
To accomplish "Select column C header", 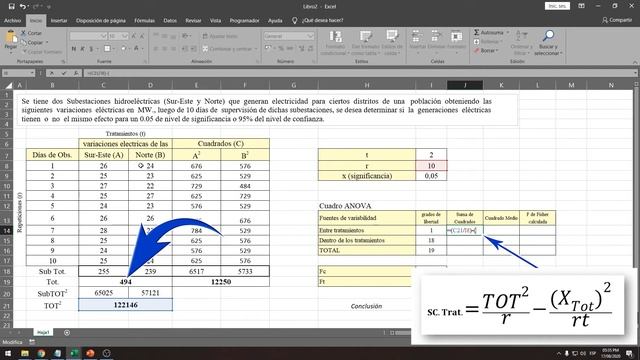I will tap(103, 85).
